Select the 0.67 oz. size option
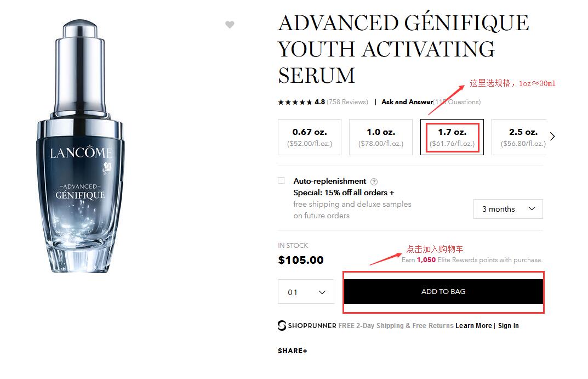 [x=310, y=137]
